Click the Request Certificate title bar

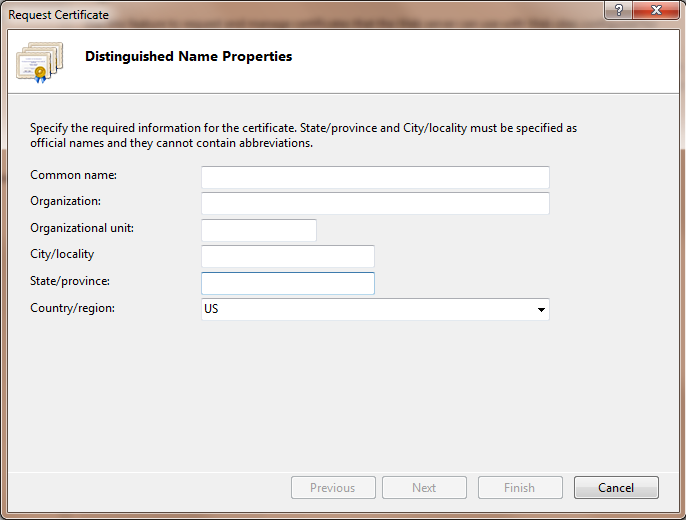coord(300,14)
